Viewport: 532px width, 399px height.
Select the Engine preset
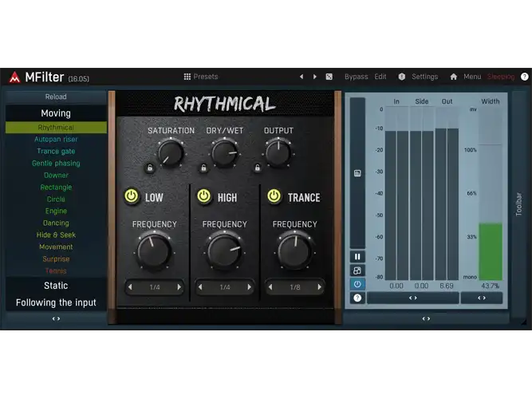point(56,211)
